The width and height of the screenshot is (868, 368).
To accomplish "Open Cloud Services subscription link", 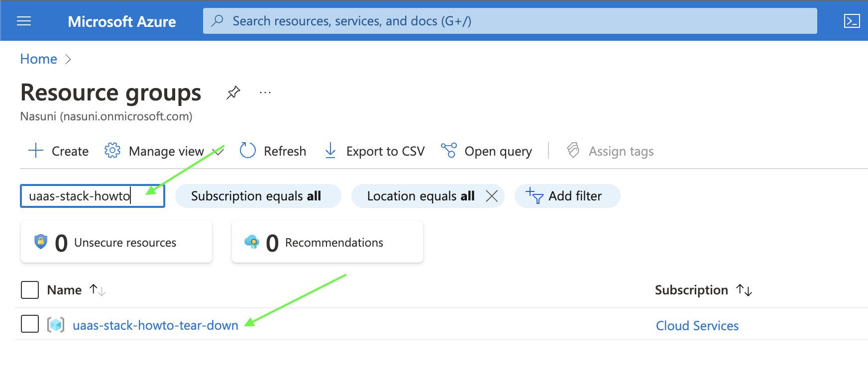I will click(697, 326).
